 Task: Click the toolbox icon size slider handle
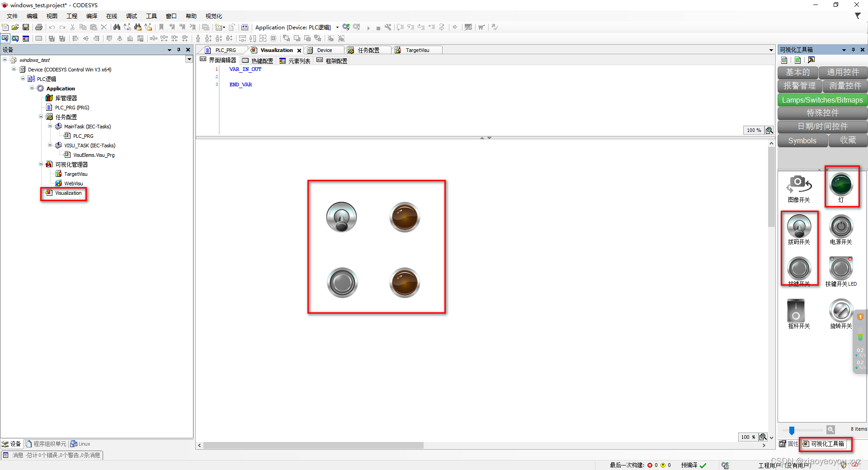click(x=792, y=430)
